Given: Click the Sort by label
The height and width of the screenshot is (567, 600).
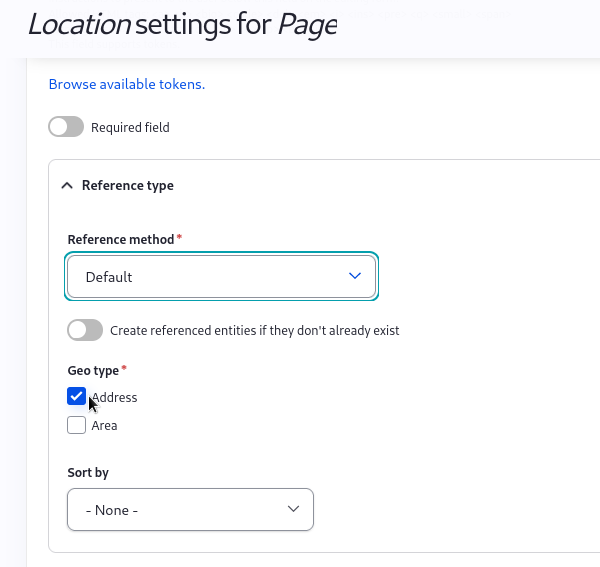Looking at the screenshot, I should coord(88,472).
